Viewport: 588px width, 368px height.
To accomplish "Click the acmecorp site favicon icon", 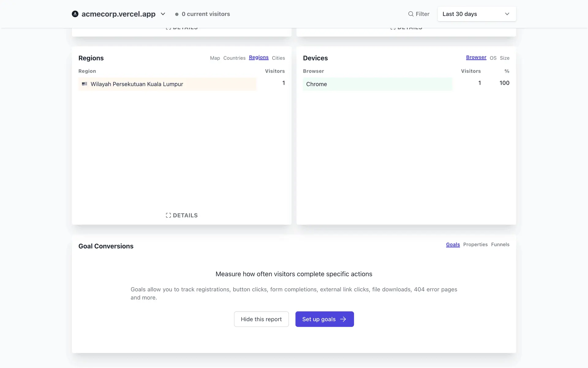I will (75, 14).
